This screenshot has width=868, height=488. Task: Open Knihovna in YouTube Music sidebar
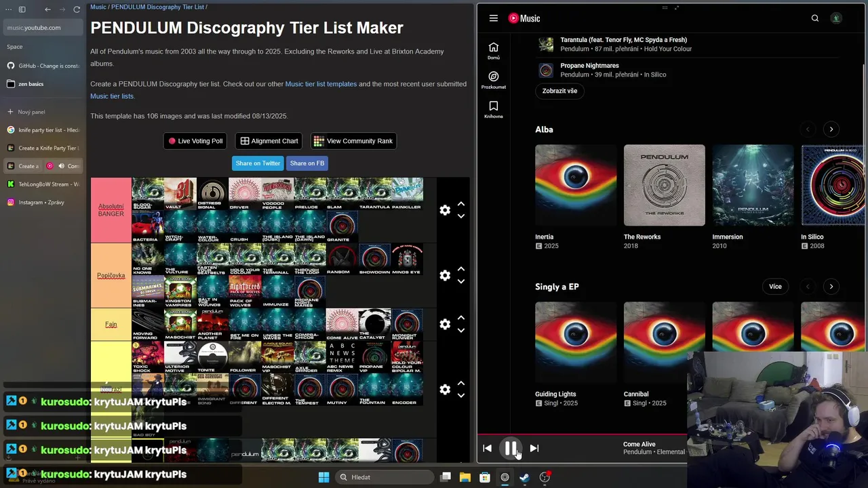click(x=494, y=109)
